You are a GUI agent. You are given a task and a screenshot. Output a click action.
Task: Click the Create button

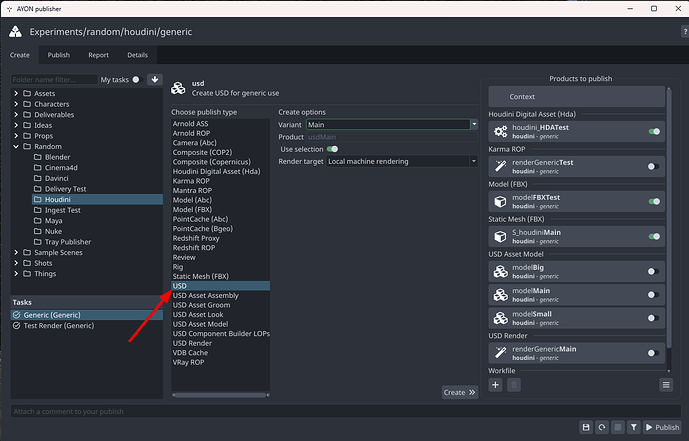(x=460, y=392)
